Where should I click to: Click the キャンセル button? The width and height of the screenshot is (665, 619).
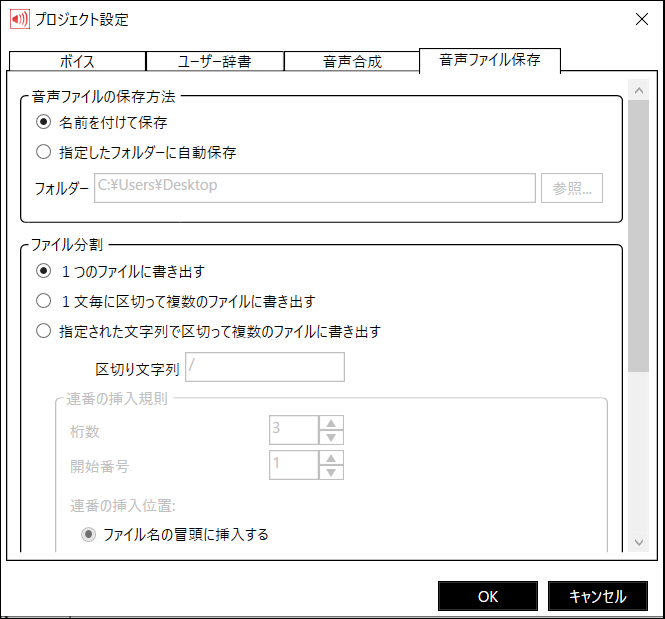pos(598,596)
